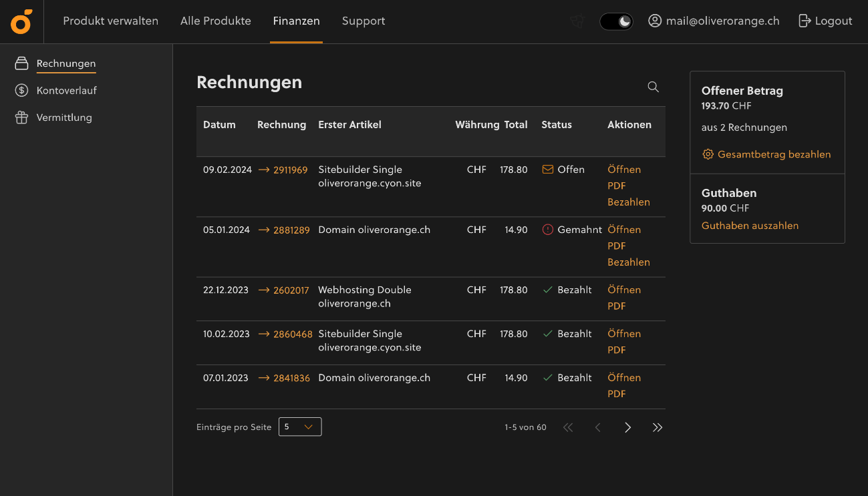The width and height of the screenshot is (868, 496).
Task: Click the arrow icon before invoice 2881289
Action: (x=263, y=230)
